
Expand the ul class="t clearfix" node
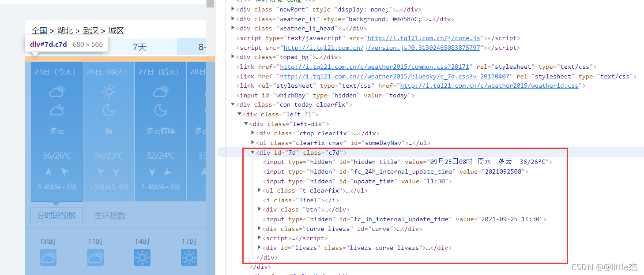point(260,190)
